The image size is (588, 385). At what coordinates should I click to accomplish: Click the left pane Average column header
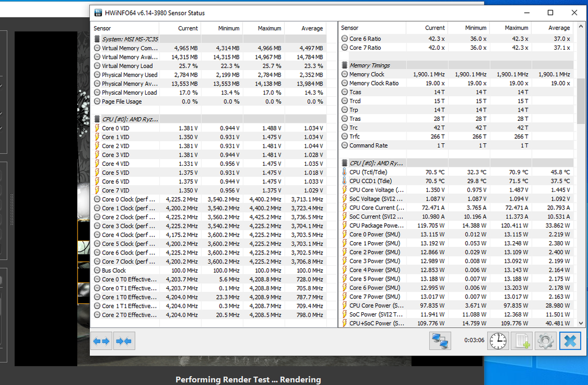305,28
